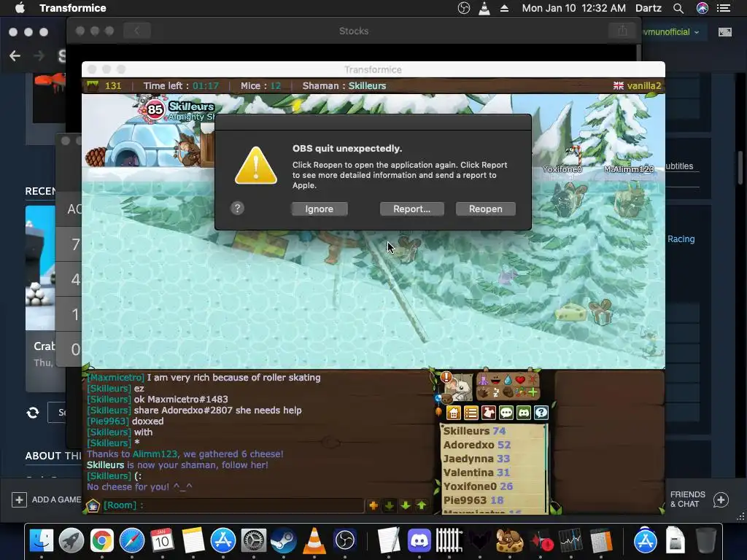Click the date and time in menu bar
The image size is (747, 560).
[x=573, y=8]
